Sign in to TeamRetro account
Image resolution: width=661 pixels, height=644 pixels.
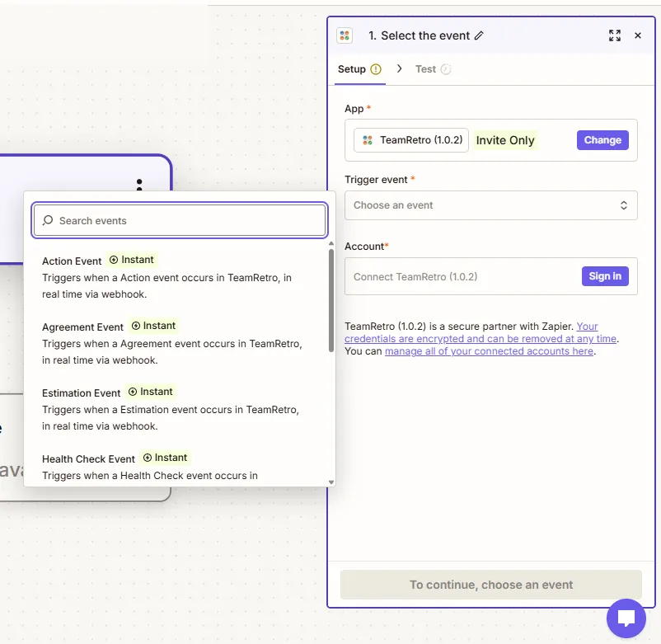click(605, 276)
